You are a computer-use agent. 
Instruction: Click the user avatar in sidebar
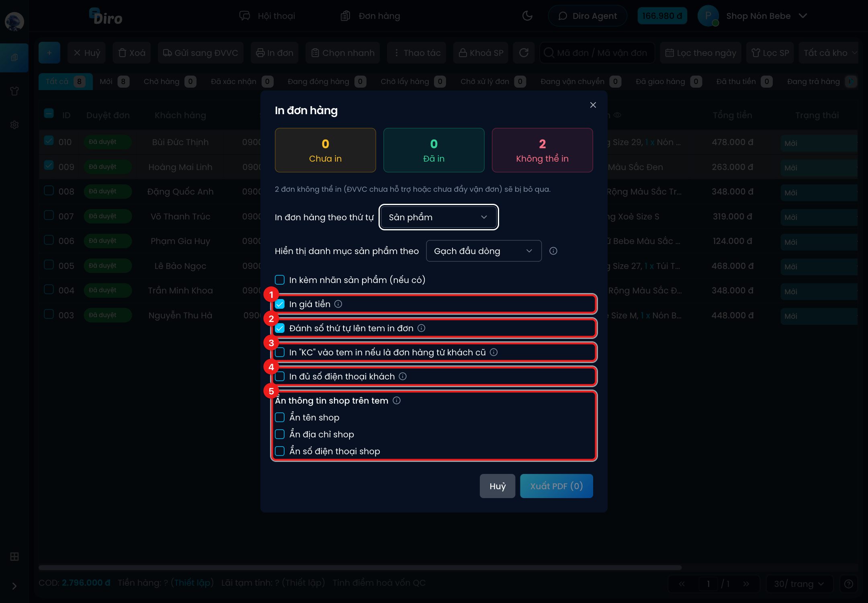click(14, 21)
